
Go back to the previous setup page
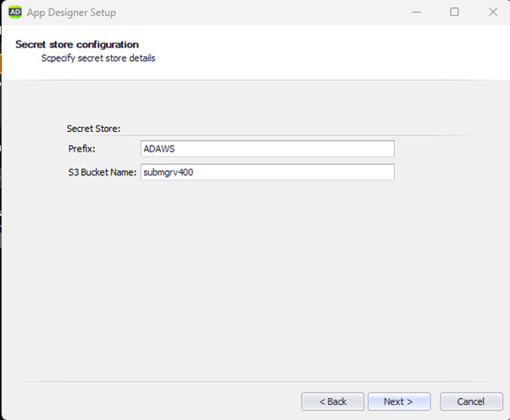[332, 401]
